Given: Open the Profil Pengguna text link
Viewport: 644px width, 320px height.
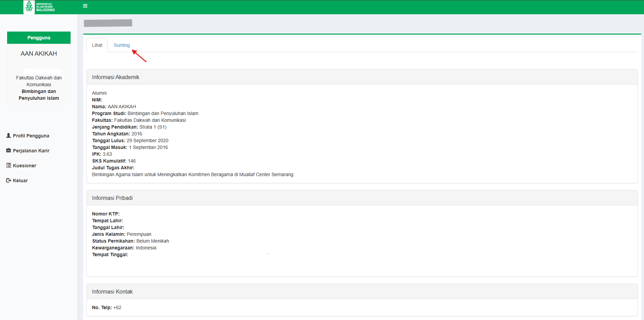Looking at the screenshot, I should tap(31, 136).
